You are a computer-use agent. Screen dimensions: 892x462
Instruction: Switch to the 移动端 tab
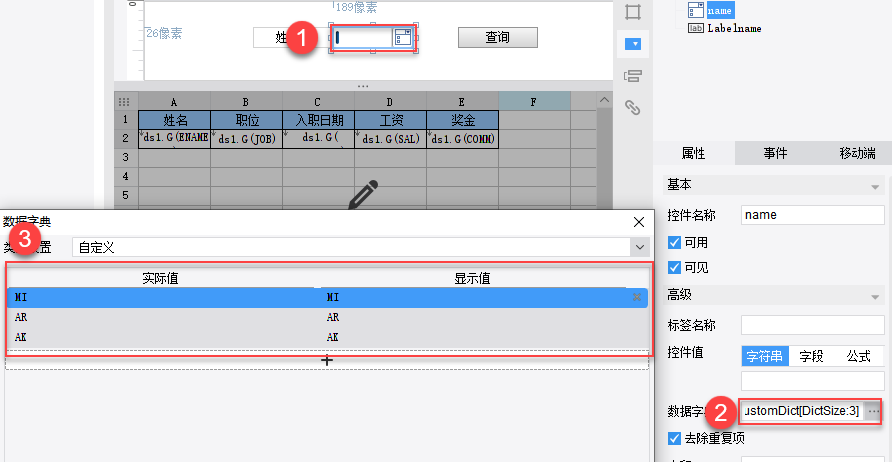pyautogui.click(x=857, y=153)
